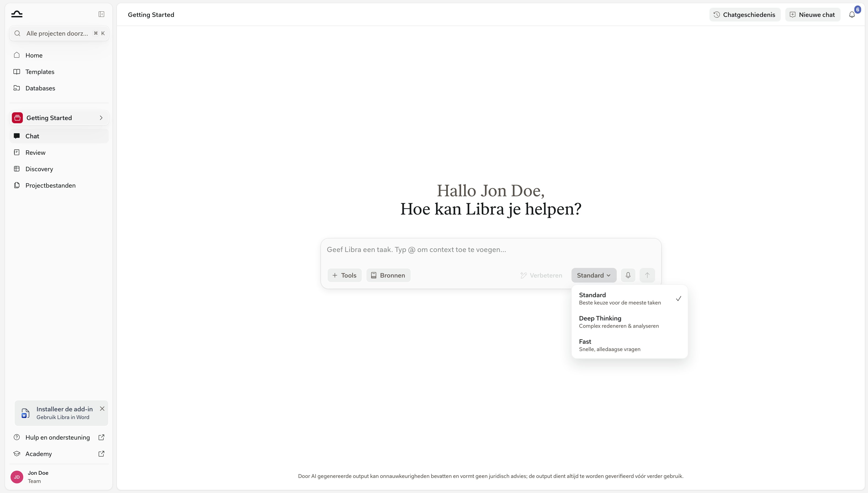Open the Jon Doe avatar
The image size is (868, 493).
17,477
